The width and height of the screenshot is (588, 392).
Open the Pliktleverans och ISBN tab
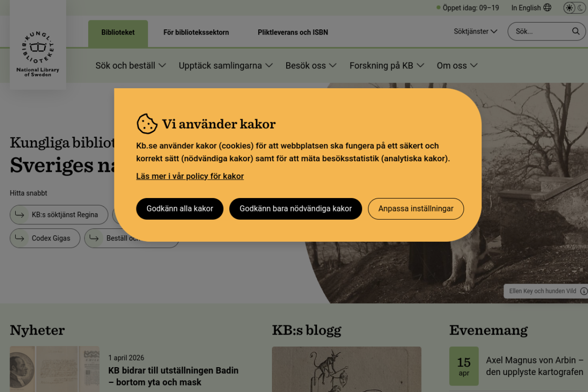pyautogui.click(x=293, y=32)
